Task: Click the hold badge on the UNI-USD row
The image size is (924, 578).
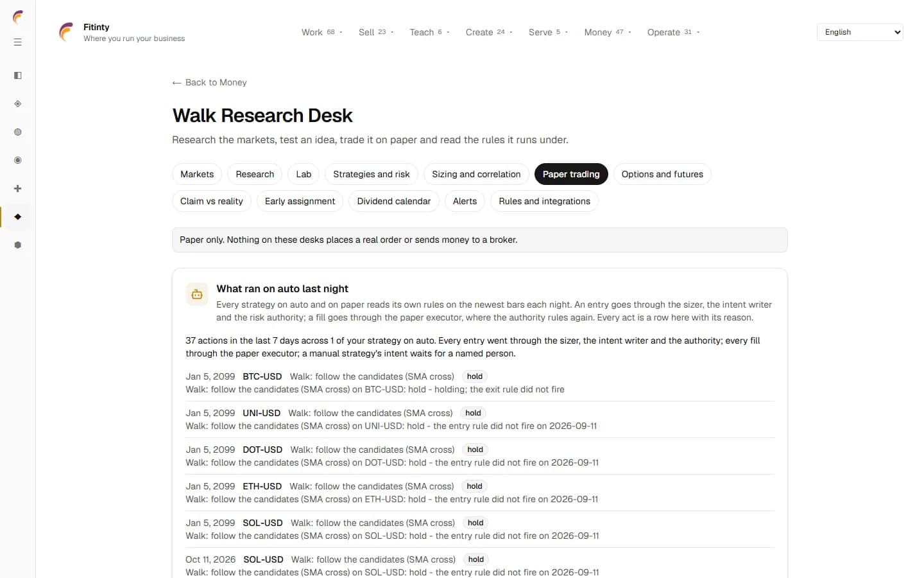Action: coord(474,413)
